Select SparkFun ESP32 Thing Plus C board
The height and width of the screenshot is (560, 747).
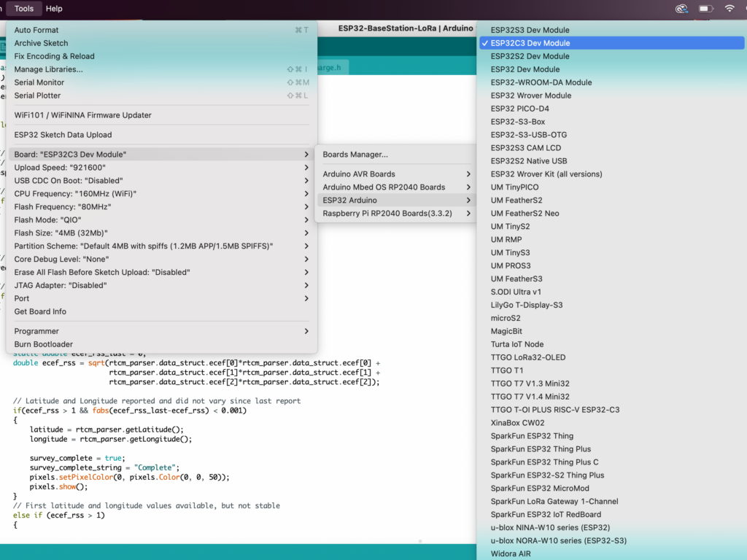pyautogui.click(x=612, y=462)
